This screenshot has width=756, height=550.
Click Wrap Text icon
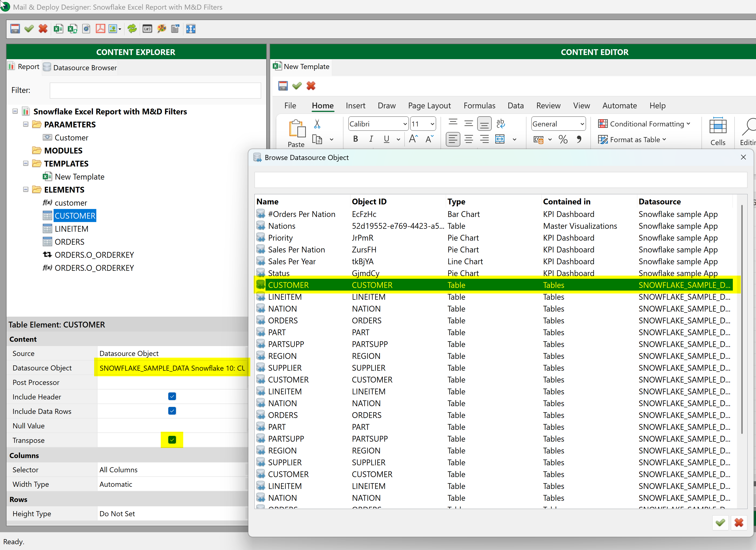pyautogui.click(x=500, y=124)
